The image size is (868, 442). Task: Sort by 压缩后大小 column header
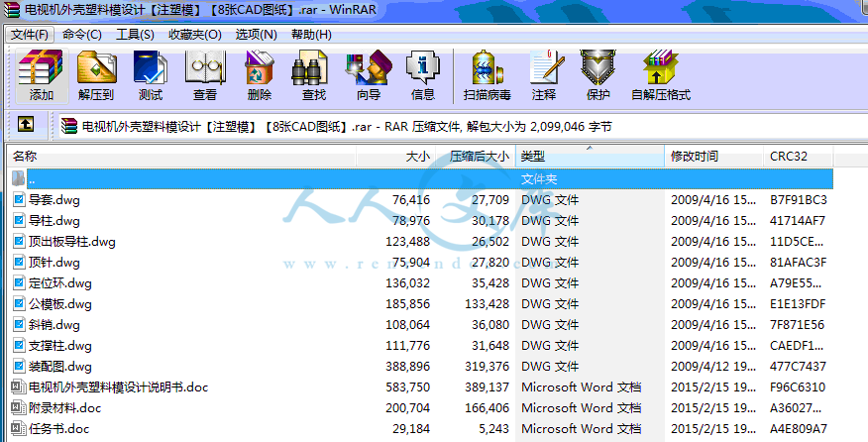click(476, 157)
